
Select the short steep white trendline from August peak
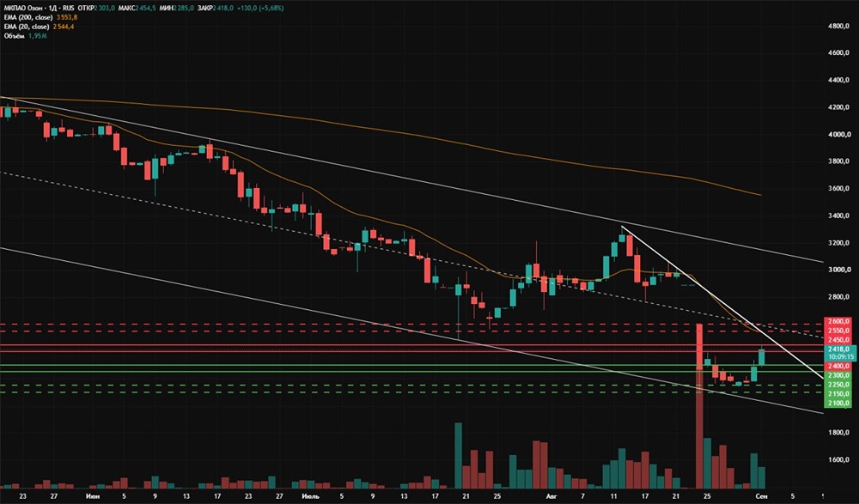click(723, 303)
